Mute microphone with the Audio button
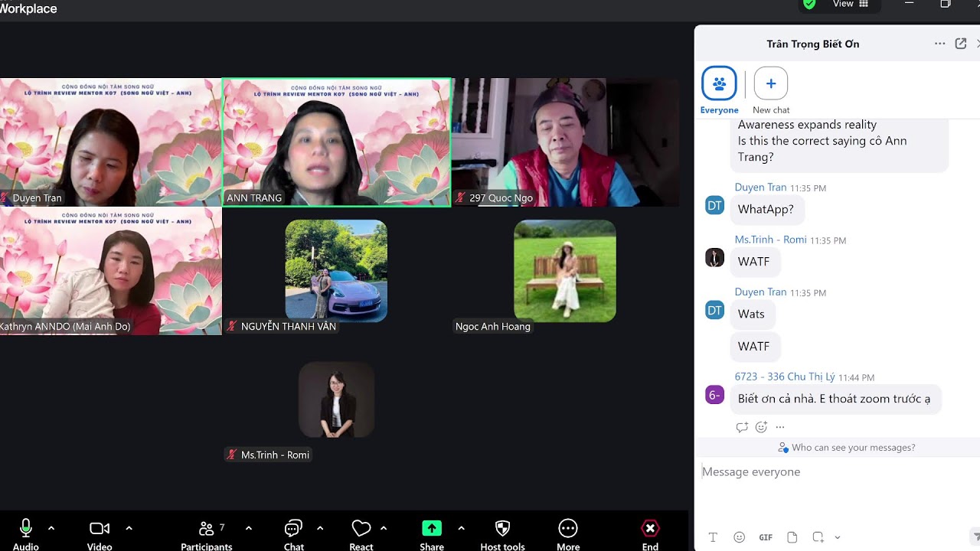Image resolution: width=980 pixels, height=551 pixels. pos(26,533)
